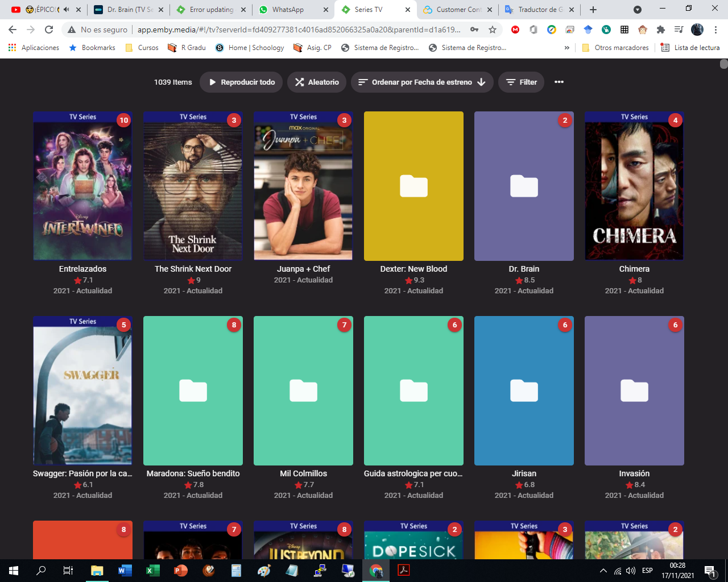Open the Chrome extensions puzzle icon
Image resolution: width=728 pixels, height=582 pixels.
(660, 30)
